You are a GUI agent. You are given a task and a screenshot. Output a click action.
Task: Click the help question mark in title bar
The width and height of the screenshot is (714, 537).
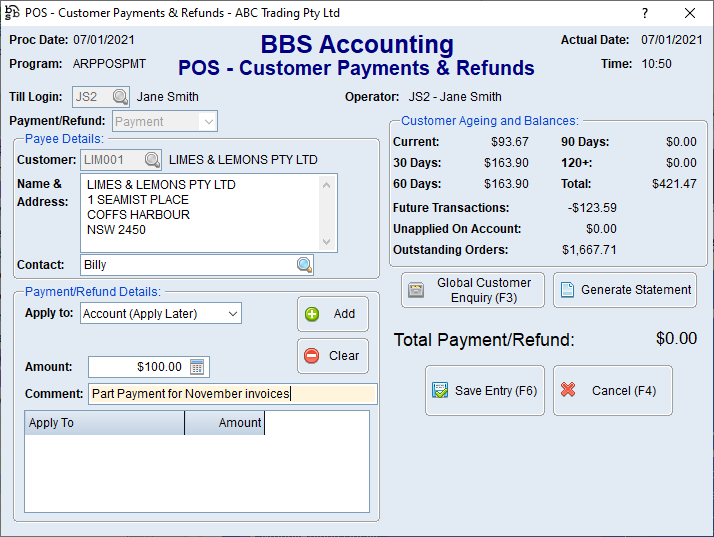click(645, 13)
